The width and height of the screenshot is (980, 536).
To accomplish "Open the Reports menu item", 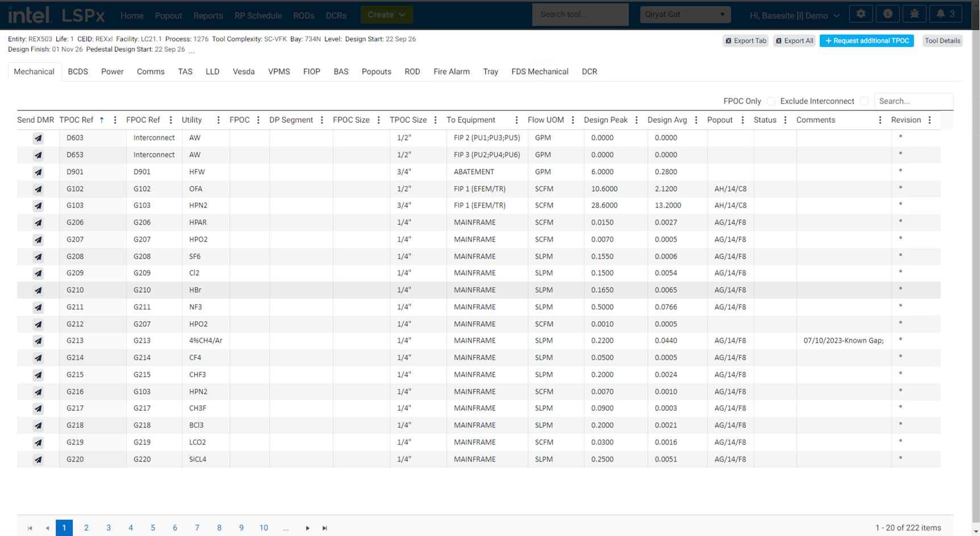I will (208, 15).
